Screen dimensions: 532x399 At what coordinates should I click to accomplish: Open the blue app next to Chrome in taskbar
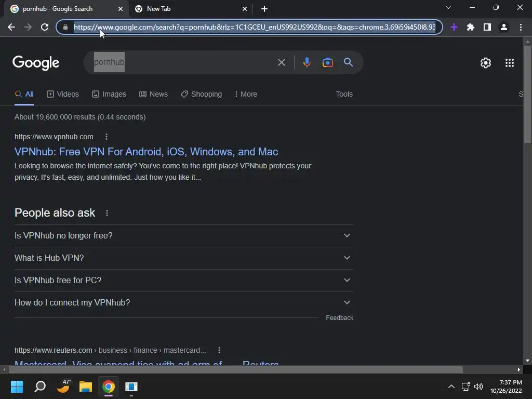coord(131,387)
